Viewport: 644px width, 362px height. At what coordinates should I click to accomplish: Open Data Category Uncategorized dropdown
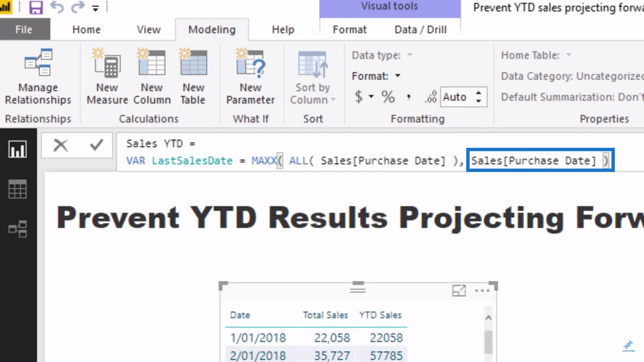tap(572, 76)
